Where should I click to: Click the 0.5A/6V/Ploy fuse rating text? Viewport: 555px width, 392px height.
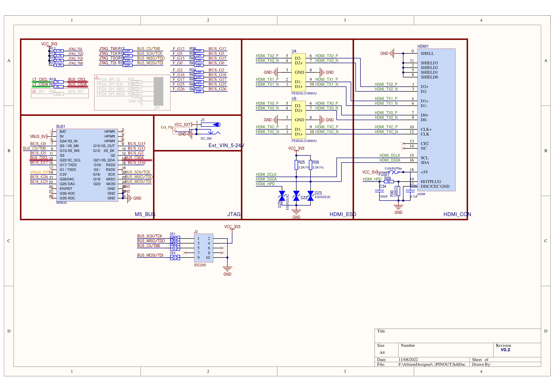pos(393,168)
